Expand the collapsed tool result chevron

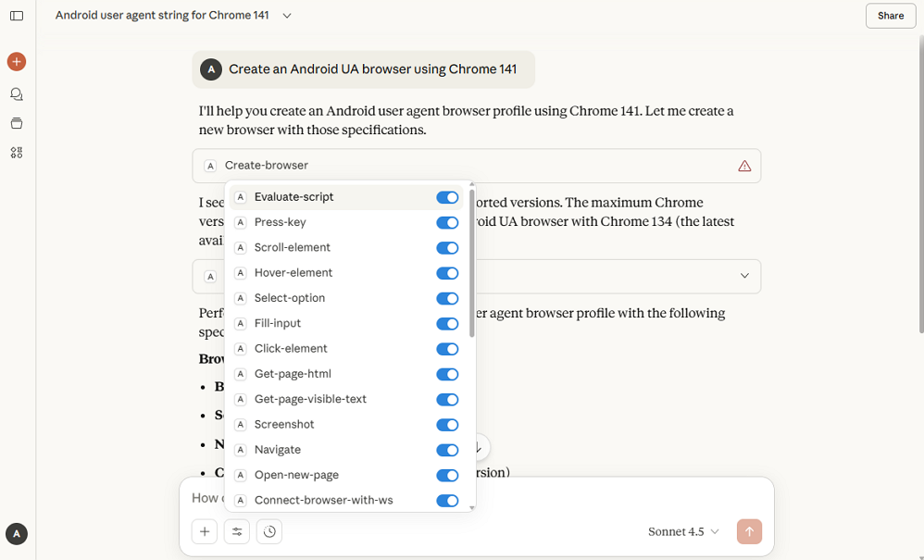(744, 276)
